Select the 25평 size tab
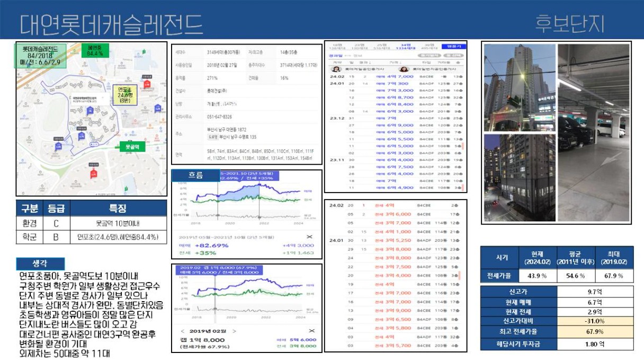Image resolution: width=644 pixels, height=362 pixels. click(x=382, y=46)
